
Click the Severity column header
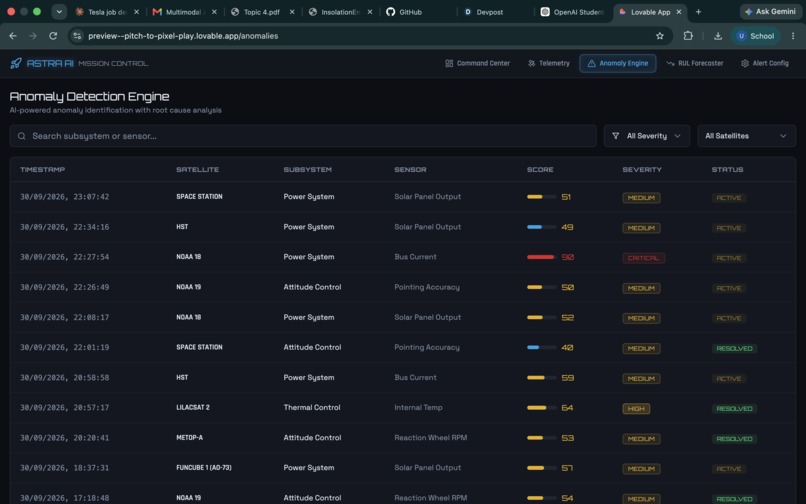coord(642,169)
